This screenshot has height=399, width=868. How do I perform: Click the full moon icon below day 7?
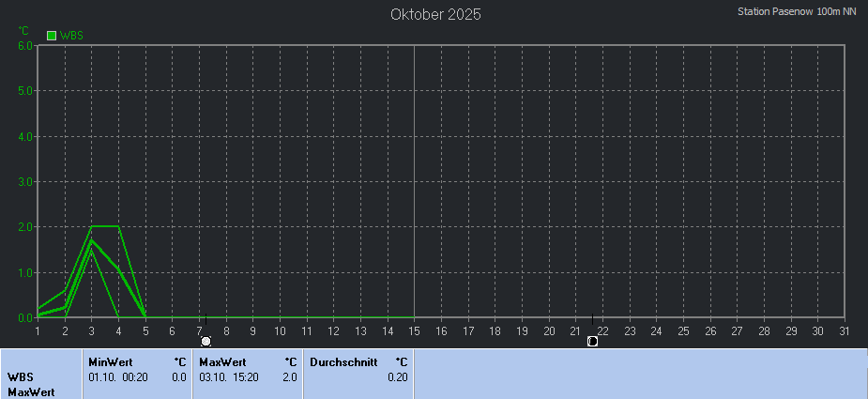point(206,341)
